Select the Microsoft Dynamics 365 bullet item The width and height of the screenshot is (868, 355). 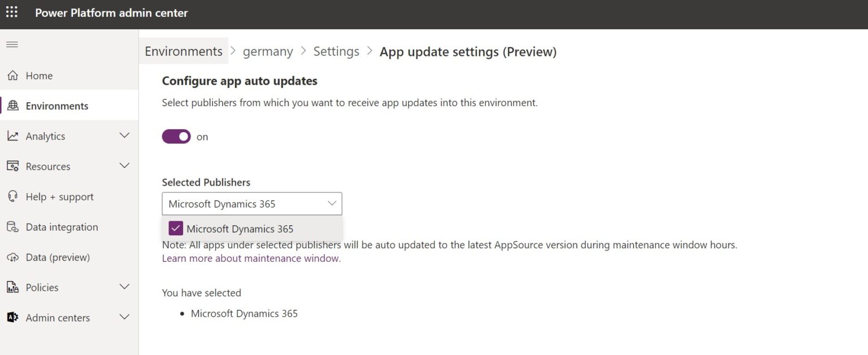pyautogui.click(x=244, y=313)
